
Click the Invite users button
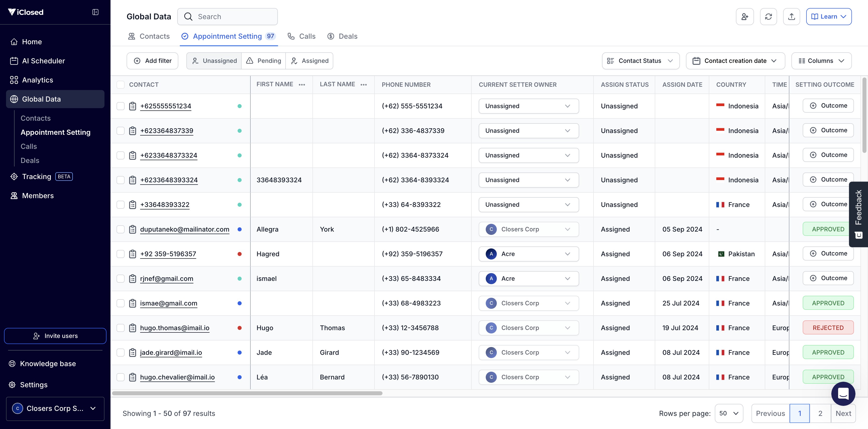pos(55,336)
